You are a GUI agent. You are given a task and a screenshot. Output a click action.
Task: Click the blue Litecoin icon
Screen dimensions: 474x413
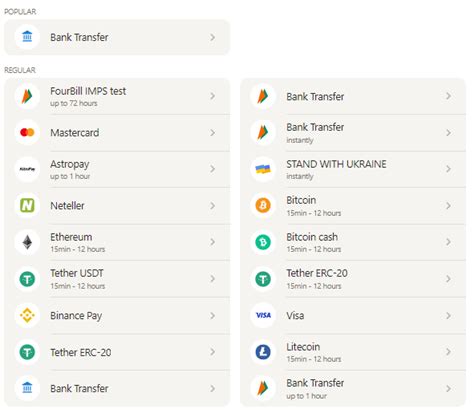pyautogui.click(x=263, y=352)
